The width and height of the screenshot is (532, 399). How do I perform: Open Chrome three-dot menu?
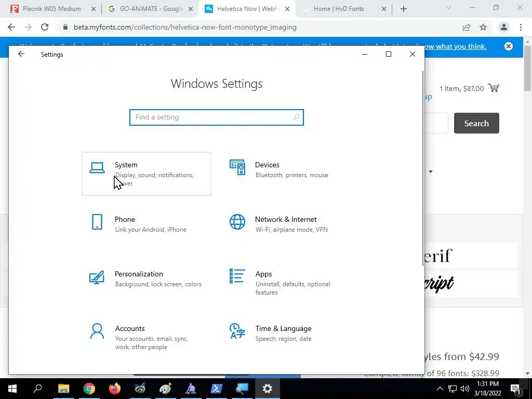coord(521,27)
